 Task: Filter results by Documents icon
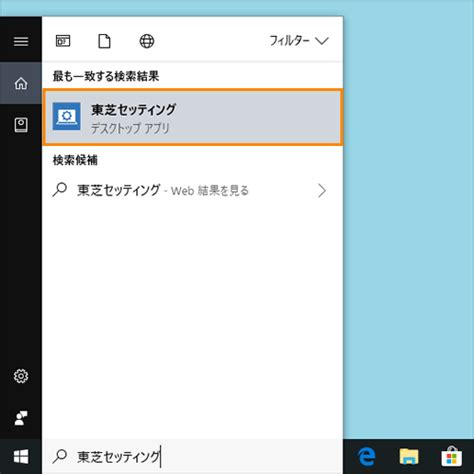(104, 41)
